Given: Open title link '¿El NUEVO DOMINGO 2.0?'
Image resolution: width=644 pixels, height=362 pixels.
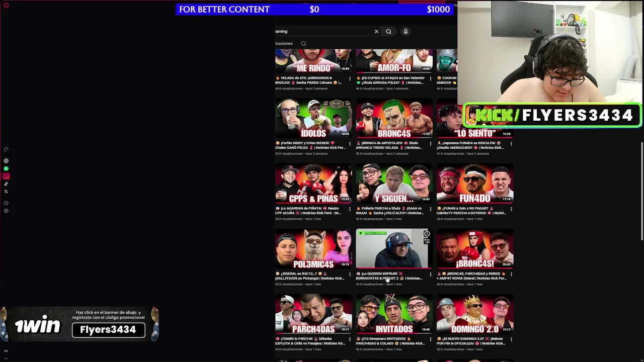Looking at the screenshot, I should (x=471, y=341).
